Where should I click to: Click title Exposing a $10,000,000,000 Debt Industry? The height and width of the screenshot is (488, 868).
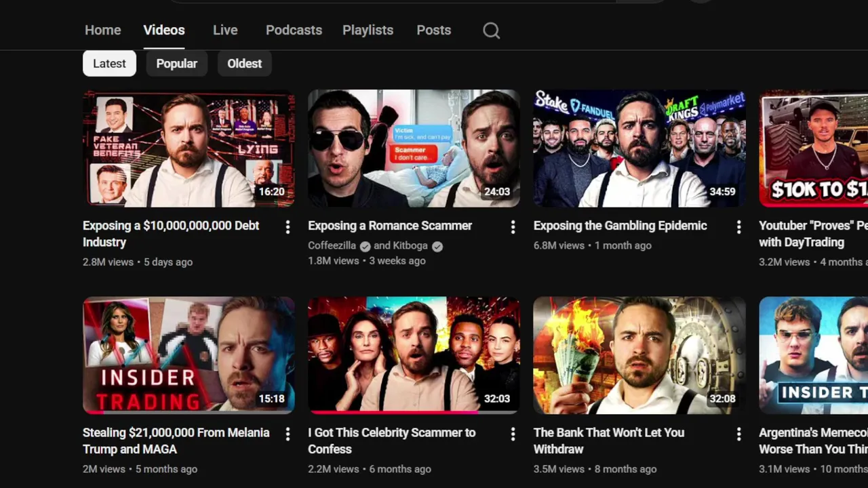coord(171,234)
